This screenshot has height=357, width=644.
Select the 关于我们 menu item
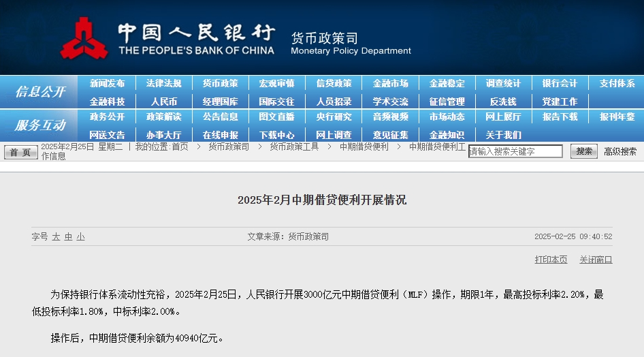(503, 135)
